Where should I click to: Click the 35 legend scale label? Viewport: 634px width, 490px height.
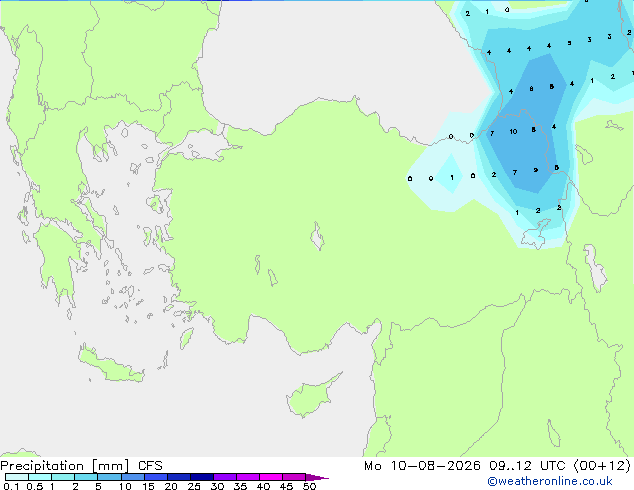[240, 486]
